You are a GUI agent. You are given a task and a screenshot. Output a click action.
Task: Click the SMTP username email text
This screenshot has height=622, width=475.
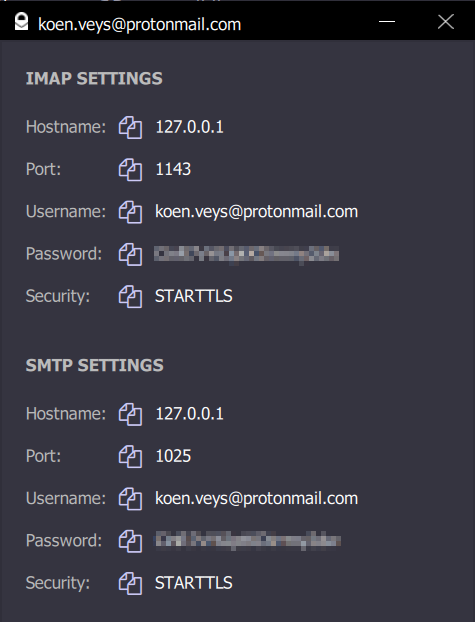pyautogui.click(x=256, y=499)
